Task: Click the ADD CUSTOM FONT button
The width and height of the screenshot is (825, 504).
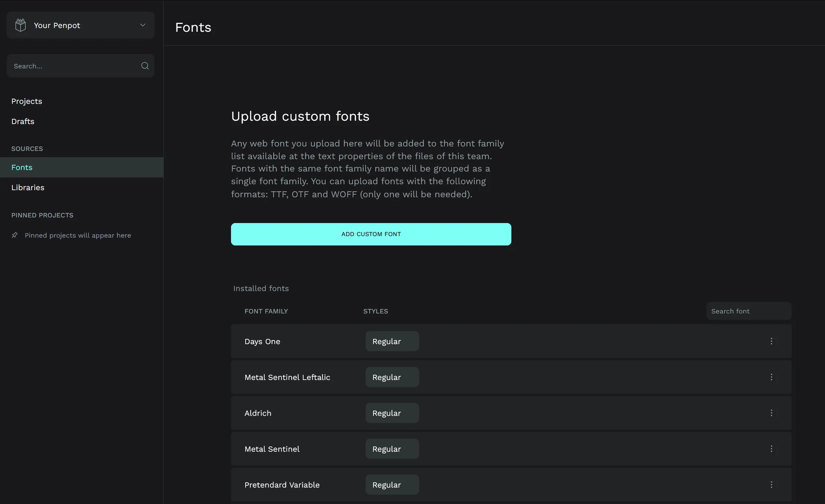Action: (371, 234)
